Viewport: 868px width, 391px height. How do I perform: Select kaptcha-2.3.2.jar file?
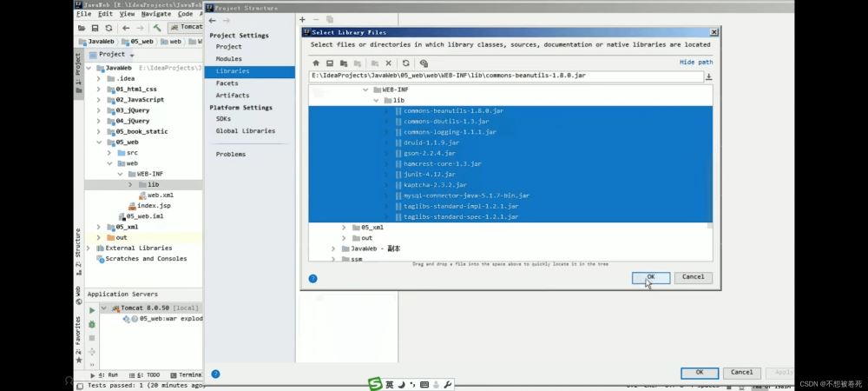coord(435,186)
